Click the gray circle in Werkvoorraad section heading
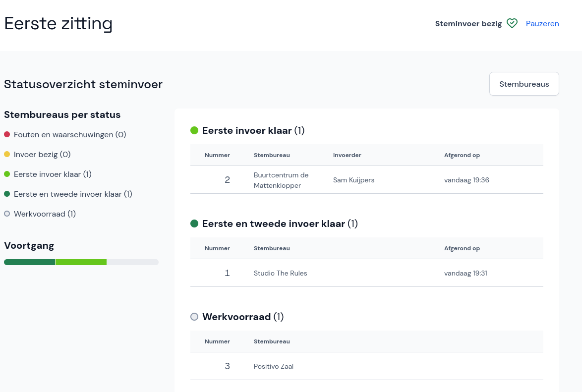This screenshot has height=392, width=582. pyautogui.click(x=194, y=317)
